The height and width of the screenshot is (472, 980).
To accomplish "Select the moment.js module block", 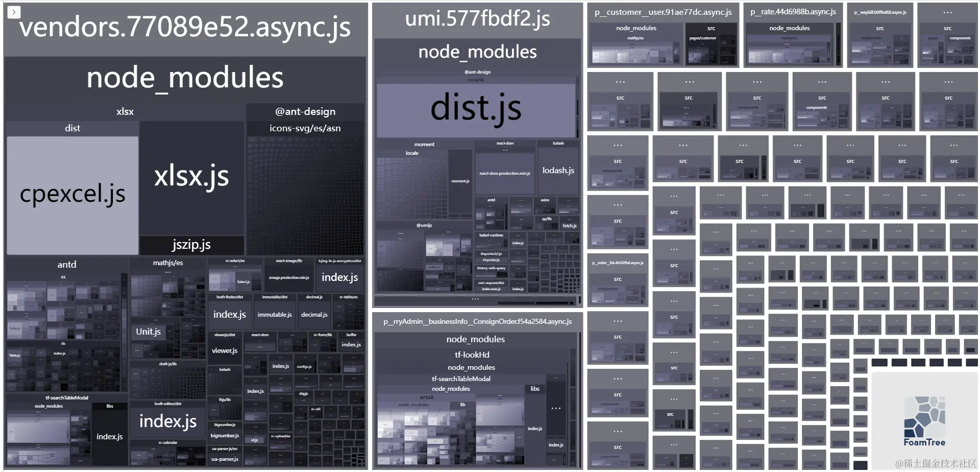I will (460, 181).
